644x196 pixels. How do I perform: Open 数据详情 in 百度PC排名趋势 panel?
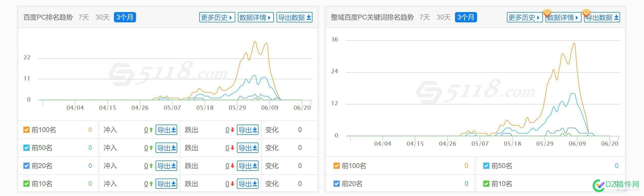click(256, 17)
